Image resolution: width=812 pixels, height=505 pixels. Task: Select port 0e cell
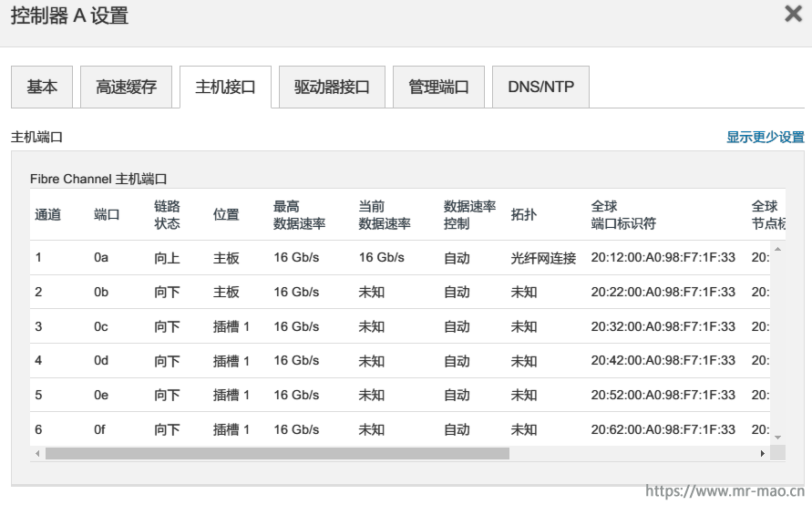(101, 396)
